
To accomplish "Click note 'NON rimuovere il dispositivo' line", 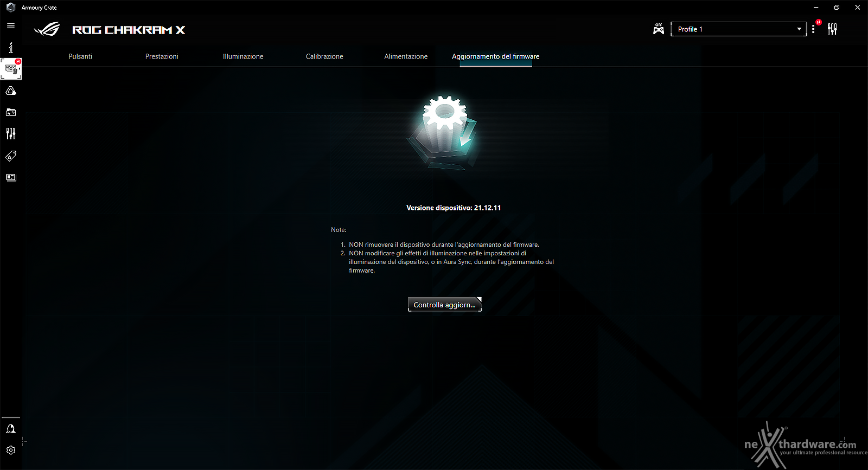I will click(x=444, y=244).
